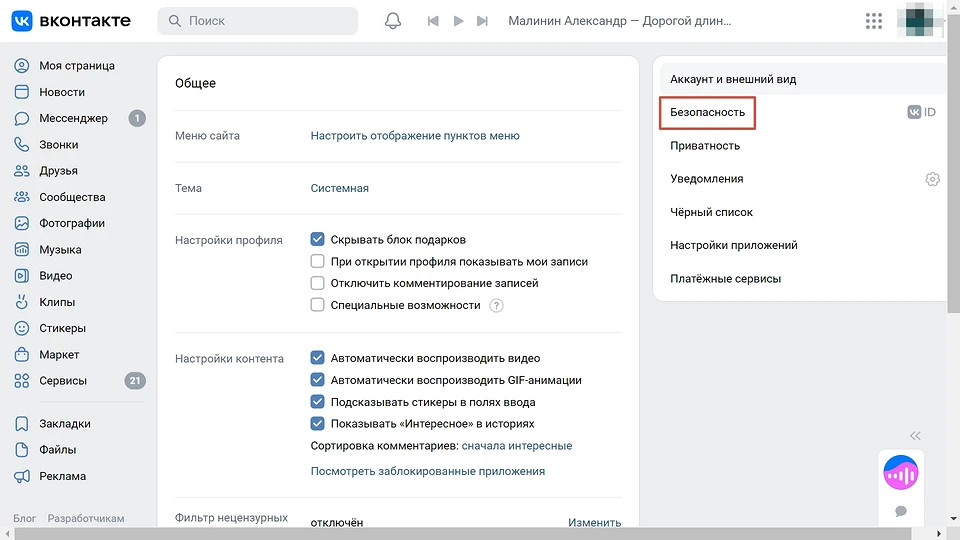
Task: Open the Security settings tab
Action: coord(707,113)
